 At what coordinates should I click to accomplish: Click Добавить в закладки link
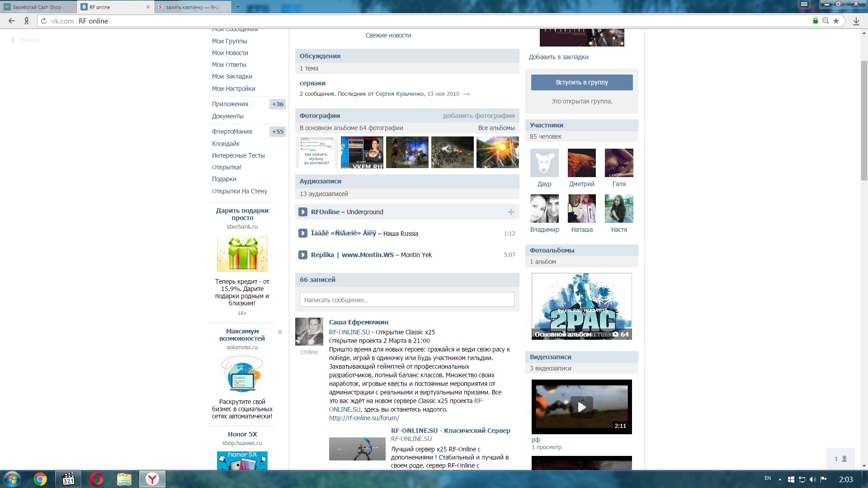[559, 57]
